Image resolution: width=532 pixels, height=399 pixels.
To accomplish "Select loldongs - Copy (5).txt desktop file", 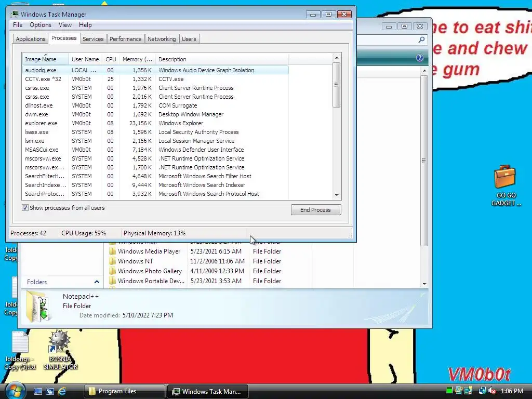I will [x=20, y=351].
